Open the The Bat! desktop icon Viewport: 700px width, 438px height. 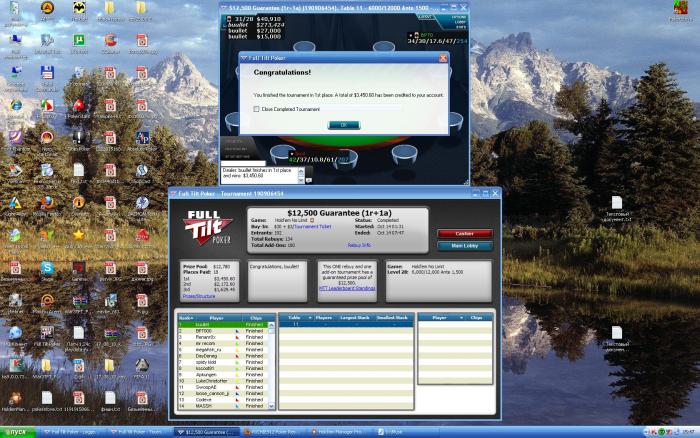(79, 8)
